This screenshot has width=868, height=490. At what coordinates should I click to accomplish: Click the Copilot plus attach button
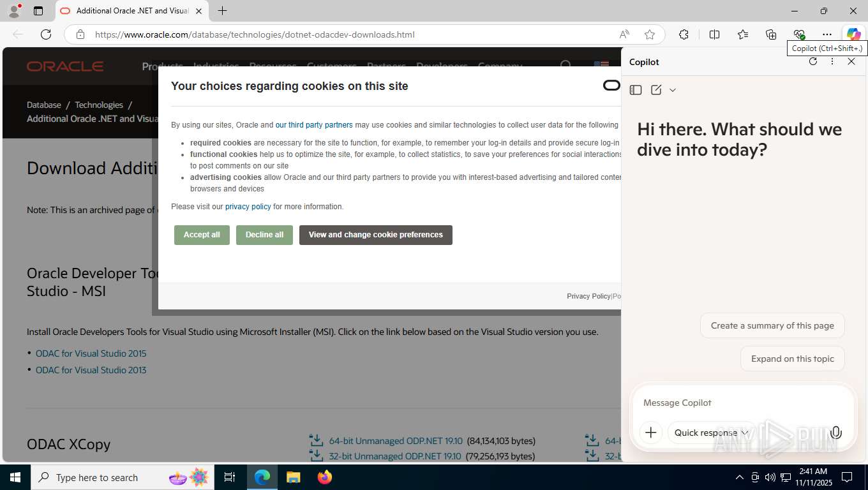[x=650, y=433]
